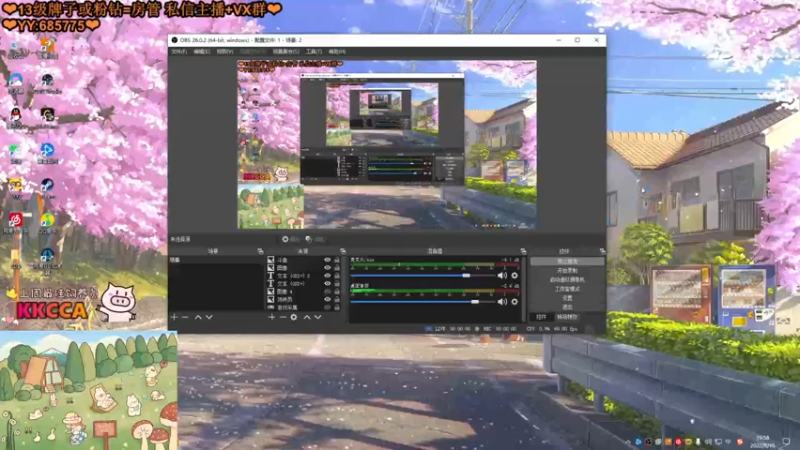Open the profile menu after 视图(V)
This screenshot has width=800, height=450.
253,52
